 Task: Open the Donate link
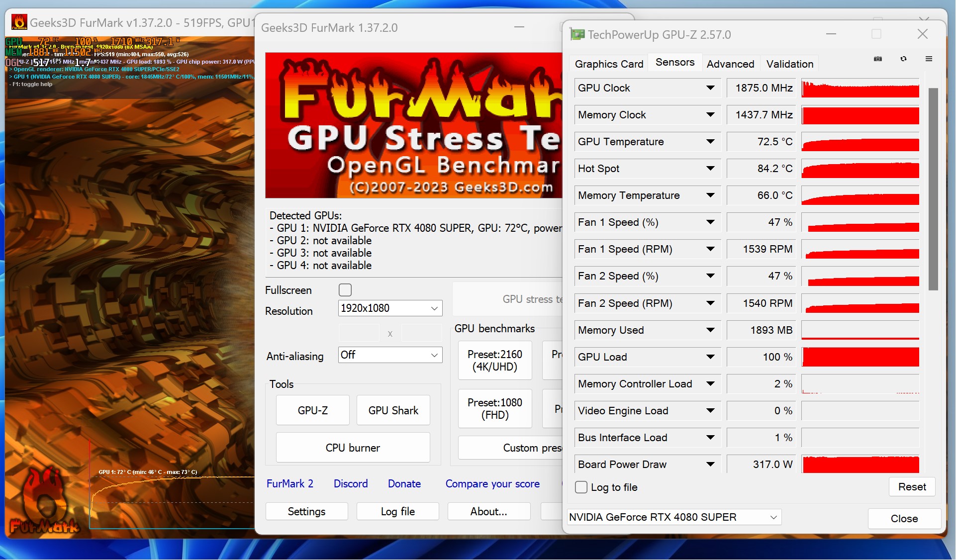tap(404, 483)
